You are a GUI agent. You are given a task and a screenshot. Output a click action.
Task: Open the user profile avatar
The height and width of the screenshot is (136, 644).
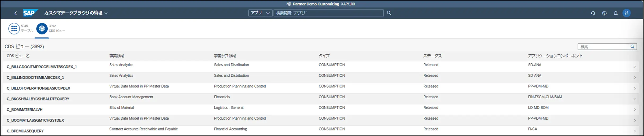pos(627,13)
